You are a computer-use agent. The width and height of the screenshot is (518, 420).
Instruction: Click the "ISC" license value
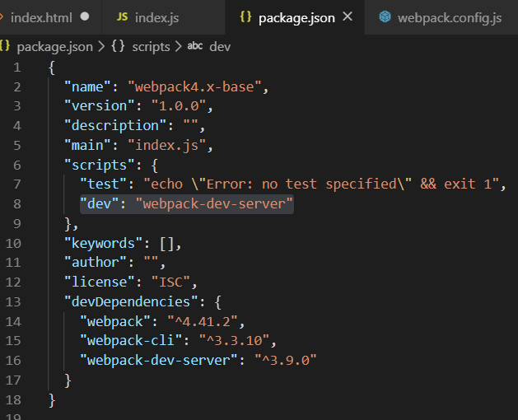tap(170, 282)
